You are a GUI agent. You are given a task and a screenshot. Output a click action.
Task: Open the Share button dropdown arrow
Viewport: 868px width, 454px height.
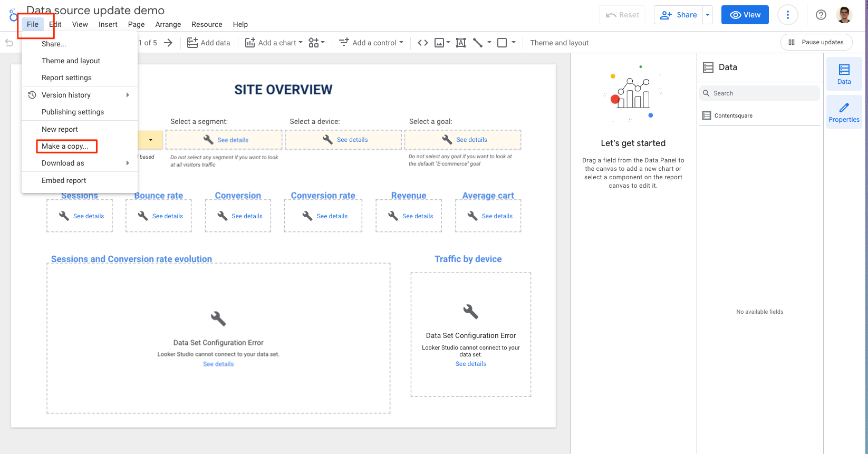[708, 15]
